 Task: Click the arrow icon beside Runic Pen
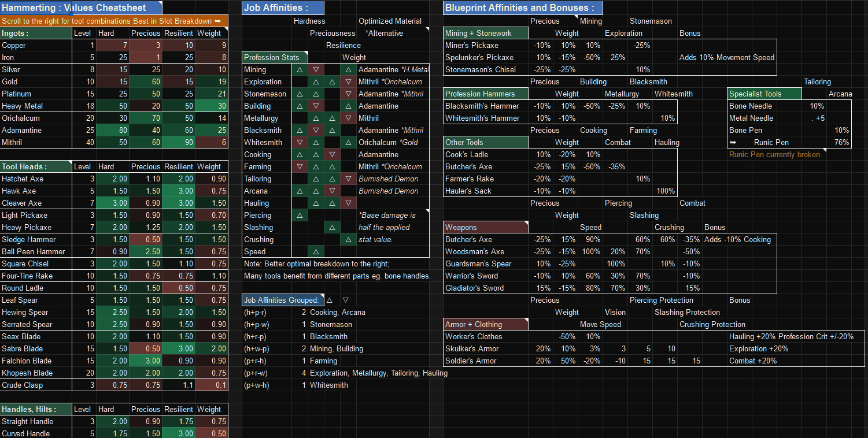tap(733, 142)
